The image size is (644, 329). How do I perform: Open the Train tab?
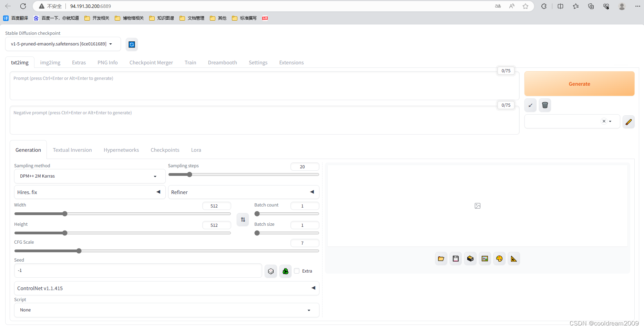pos(190,63)
